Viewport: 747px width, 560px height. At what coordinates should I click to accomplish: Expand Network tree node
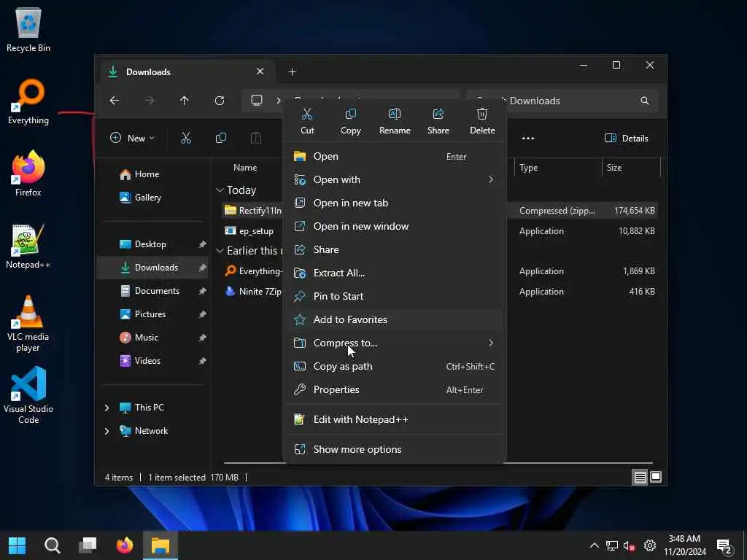pyautogui.click(x=107, y=431)
